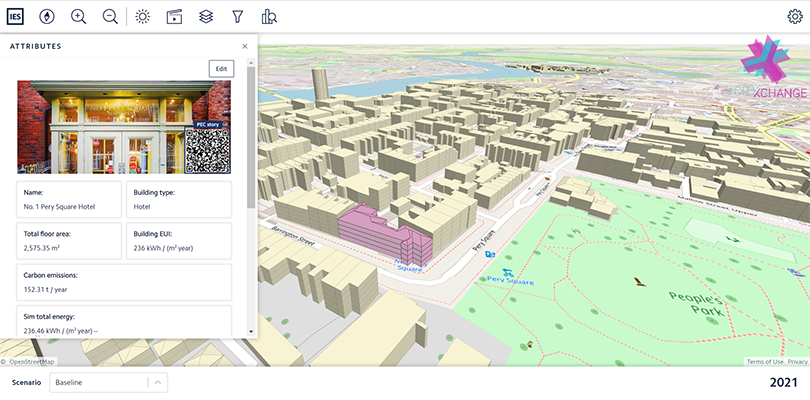Open the filter funnel tool

237,16
